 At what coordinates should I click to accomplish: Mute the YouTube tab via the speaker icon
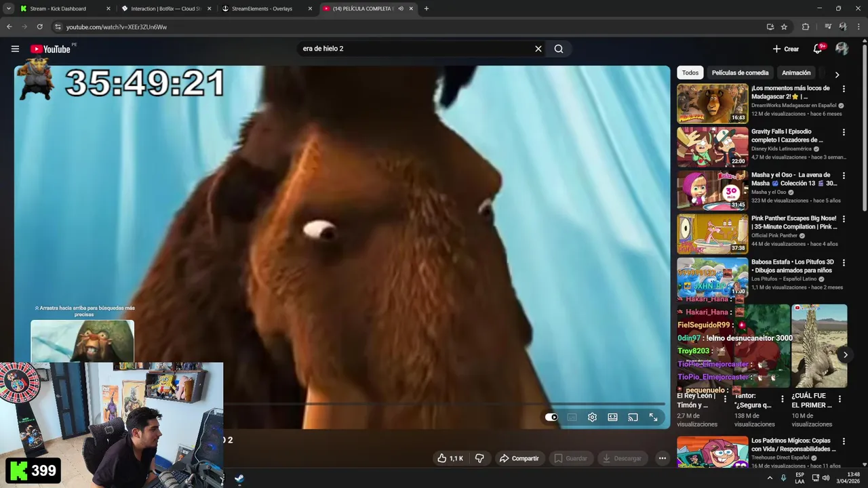401,9
